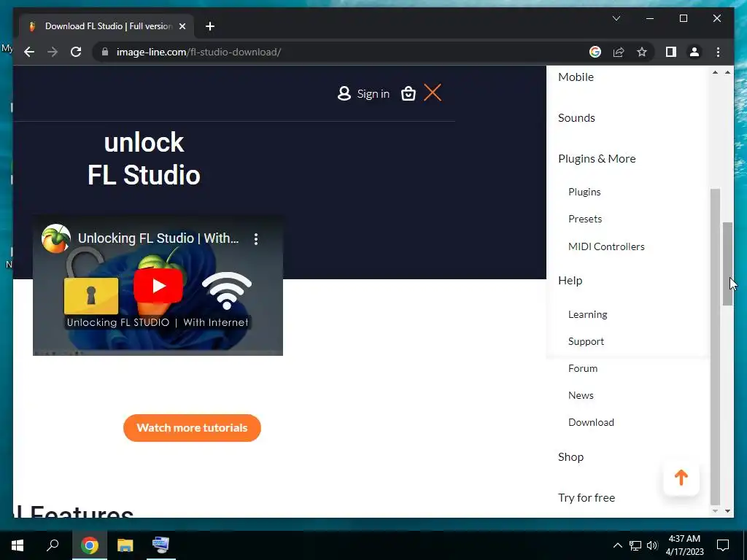Click the padlock site info icon
747x560 pixels.
[x=105, y=52]
